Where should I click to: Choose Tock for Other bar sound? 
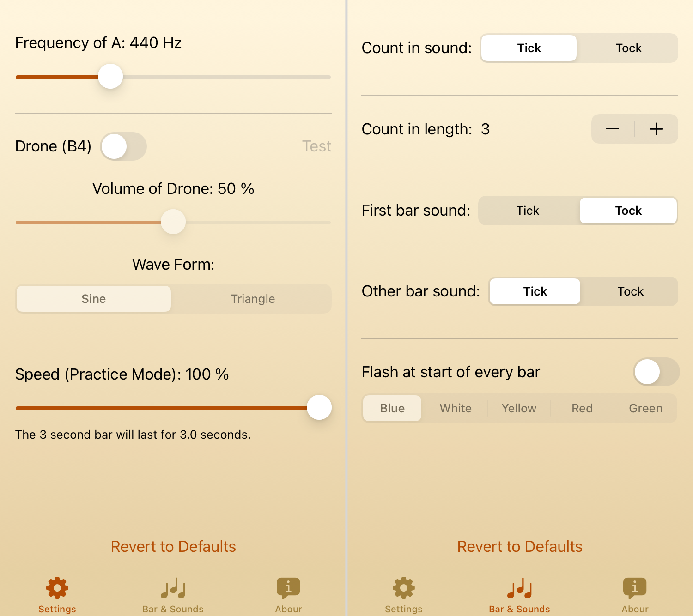(x=630, y=291)
